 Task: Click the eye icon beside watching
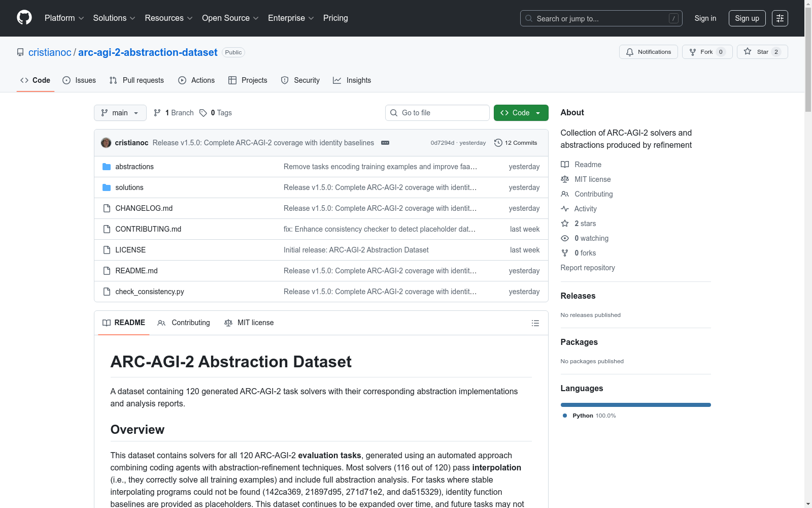565,238
